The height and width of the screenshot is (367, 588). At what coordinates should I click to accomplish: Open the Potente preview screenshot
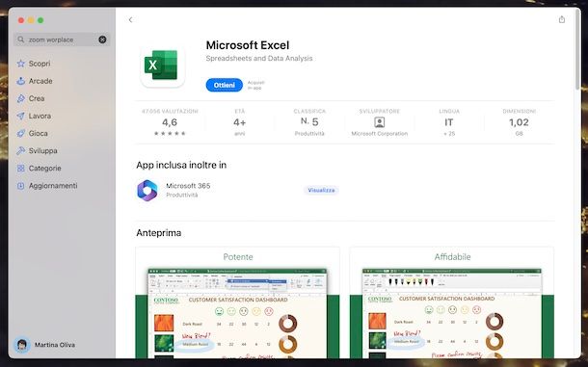238,302
